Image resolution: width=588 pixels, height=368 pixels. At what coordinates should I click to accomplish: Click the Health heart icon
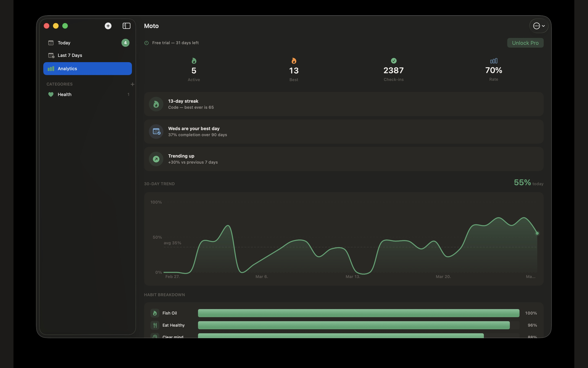click(x=51, y=94)
